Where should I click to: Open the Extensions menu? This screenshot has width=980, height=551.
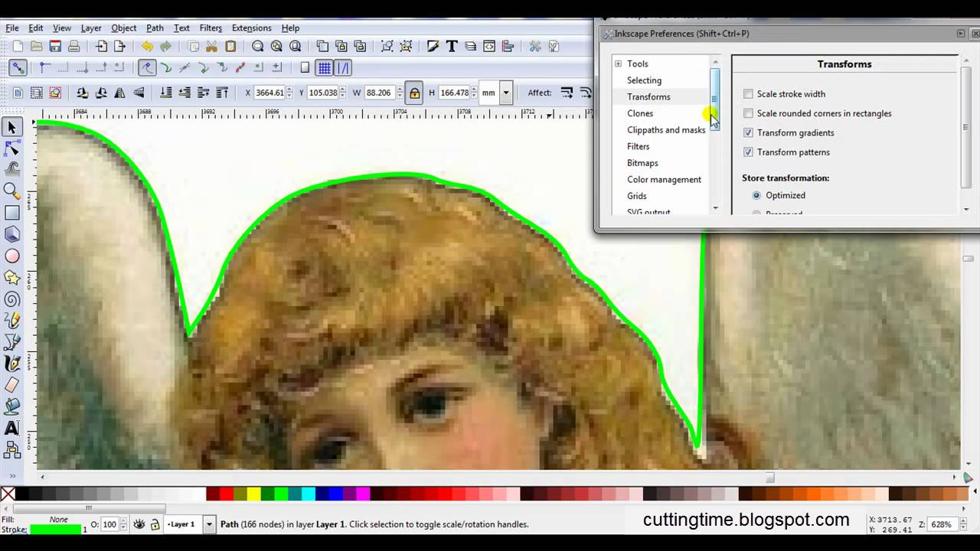pyautogui.click(x=251, y=28)
